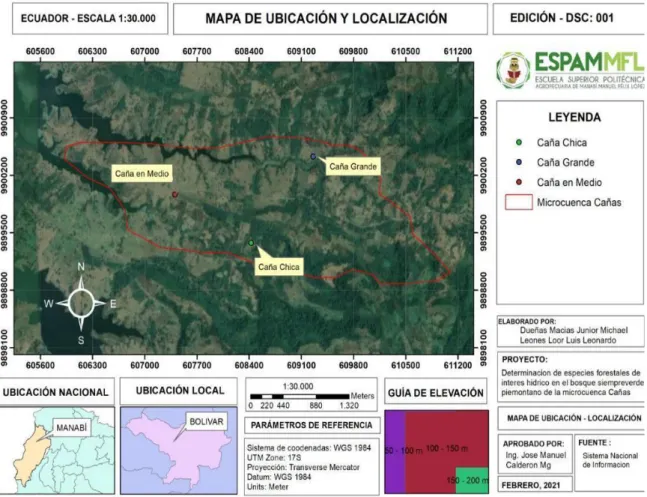Click the text Sistema Nacional de Informacion

(x=610, y=460)
